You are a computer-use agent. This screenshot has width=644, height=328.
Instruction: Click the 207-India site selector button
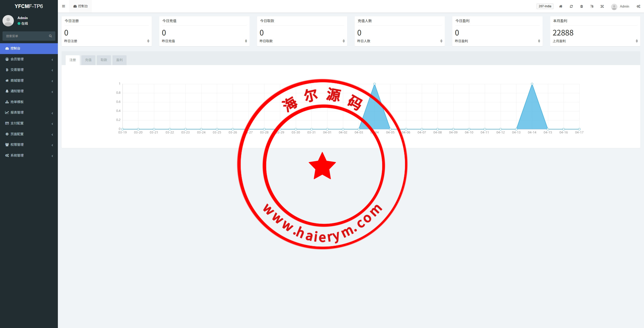tap(545, 6)
